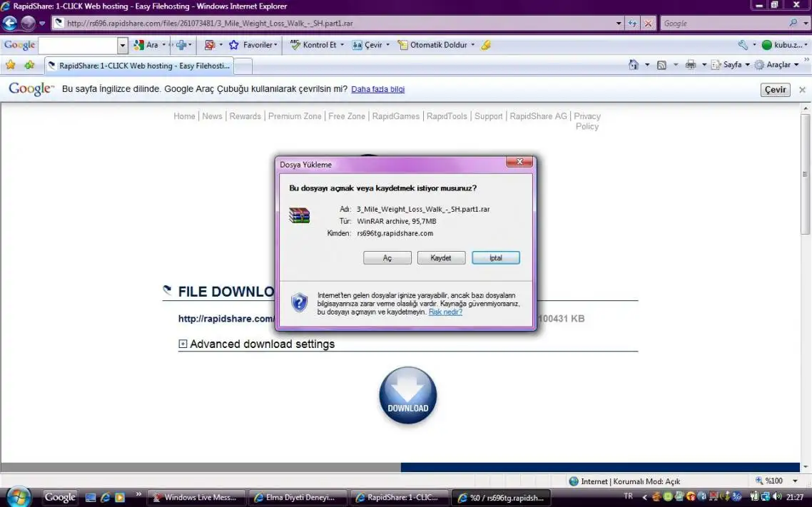Launch Internet Explorer from Quick Launch
The image size is (812, 507).
(105, 498)
